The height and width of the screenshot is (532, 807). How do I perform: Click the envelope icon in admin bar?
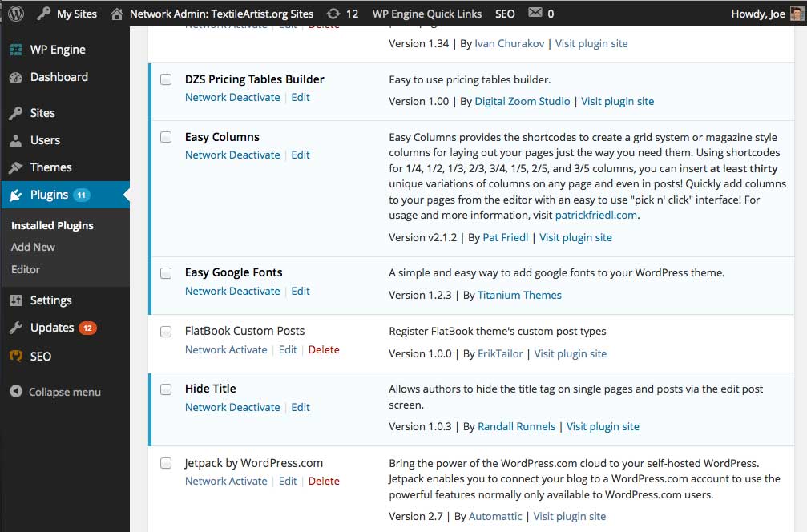[535, 12]
